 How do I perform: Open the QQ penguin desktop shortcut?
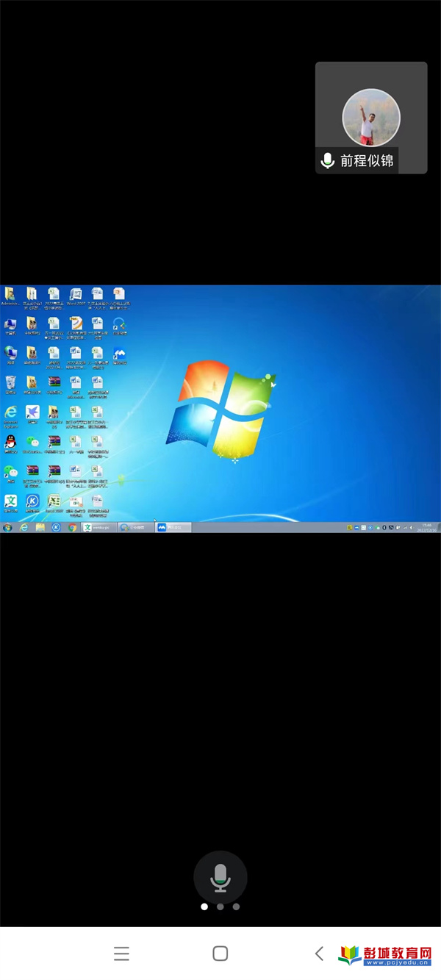tap(10, 444)
